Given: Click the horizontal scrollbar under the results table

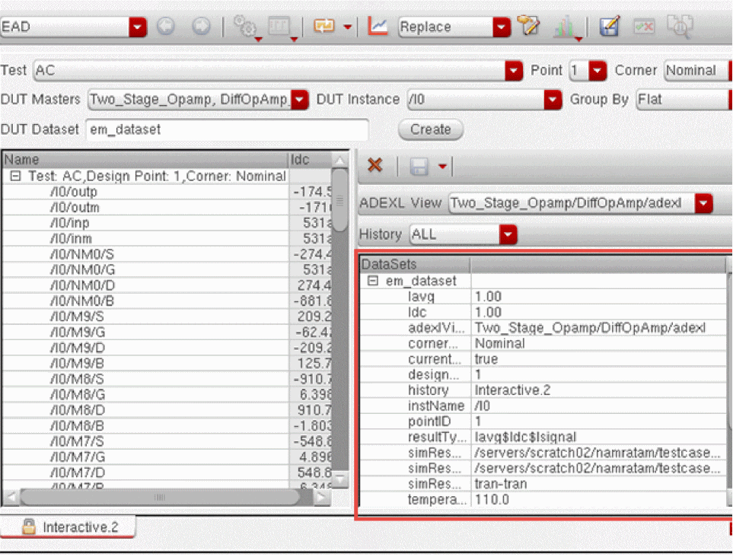Looking at the screenshot, I should coord(160,497).
